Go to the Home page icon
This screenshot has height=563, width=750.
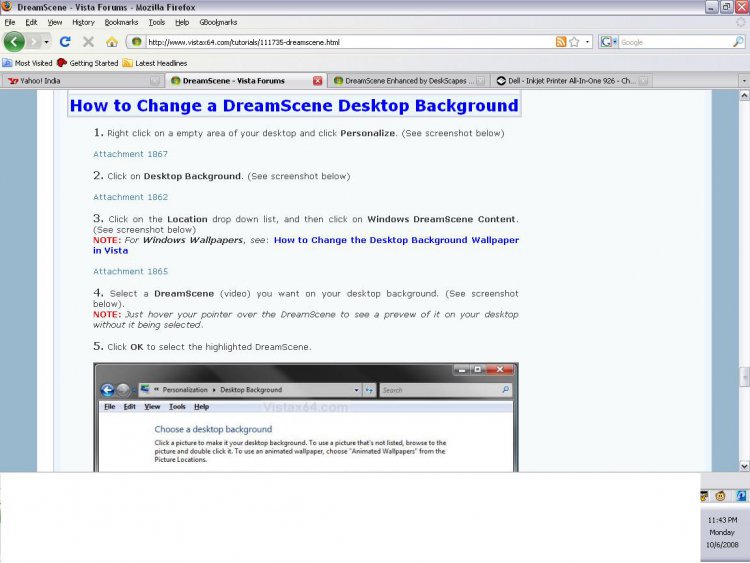pyautogui.click(x=111, y=42)
